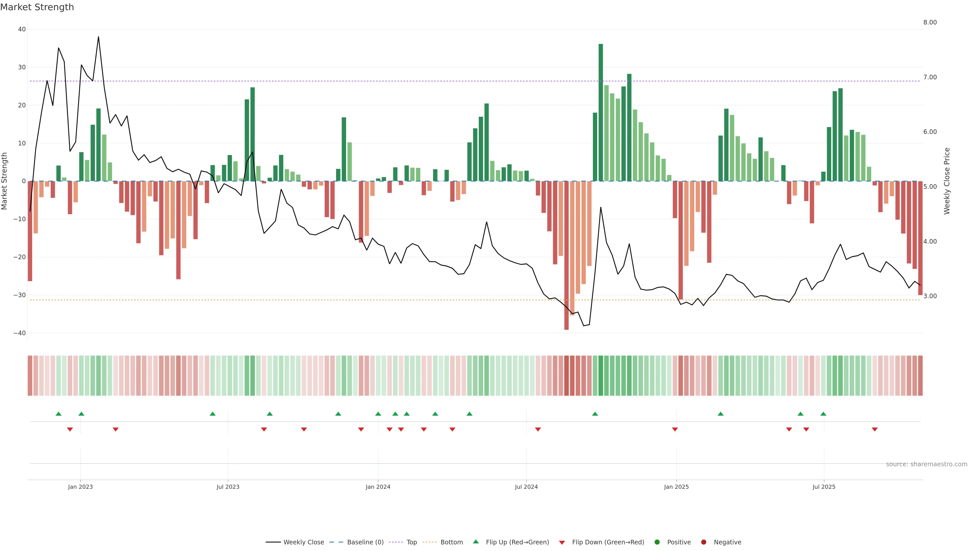980x551 pixels.
Task: Click the Jul 2025 x-axis label
Action: coord(824,487)
